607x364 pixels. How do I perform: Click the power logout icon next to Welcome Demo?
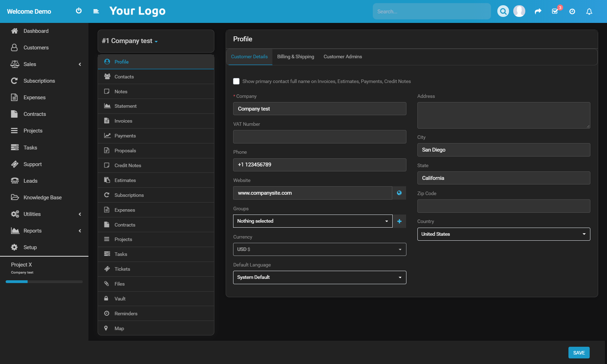(x=79, y=11)
